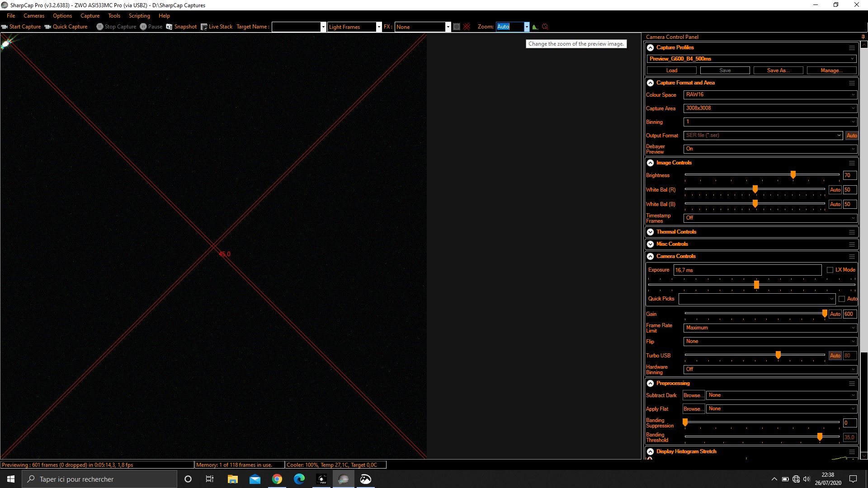This screenshot has width=868, height=488.
Task: Open the Light Frames type dropdown
Action: [379, 27]
